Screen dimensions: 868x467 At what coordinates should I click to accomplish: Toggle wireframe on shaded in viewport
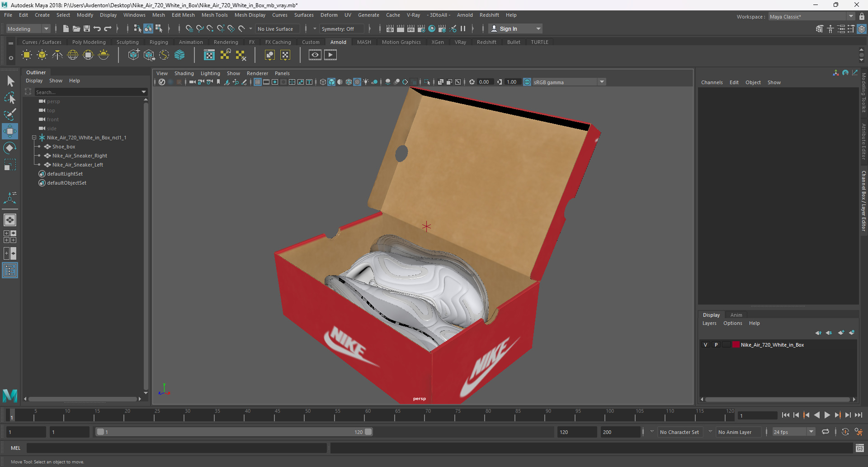click(x=349, y=82)
